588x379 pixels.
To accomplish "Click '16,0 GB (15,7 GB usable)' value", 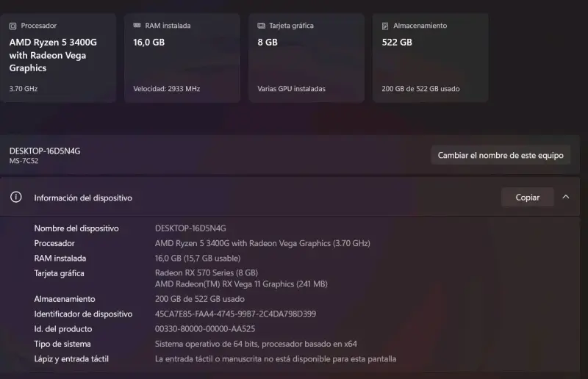I will point(198,259).
